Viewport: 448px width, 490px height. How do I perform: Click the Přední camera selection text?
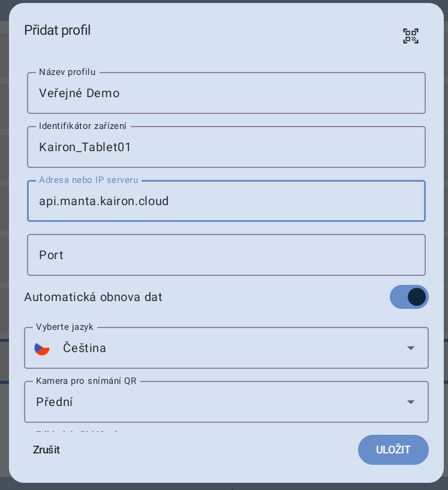coord(55,402)
